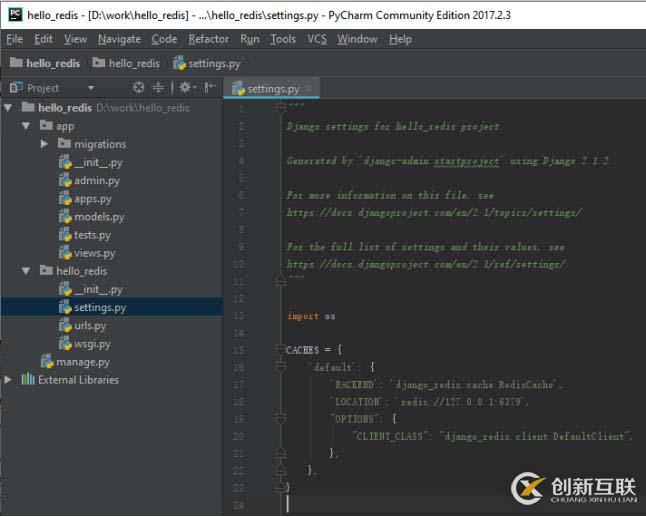Click the hello_redis root breadcrumb
This screenshot has height=517, width=646.
pos(45,63)
